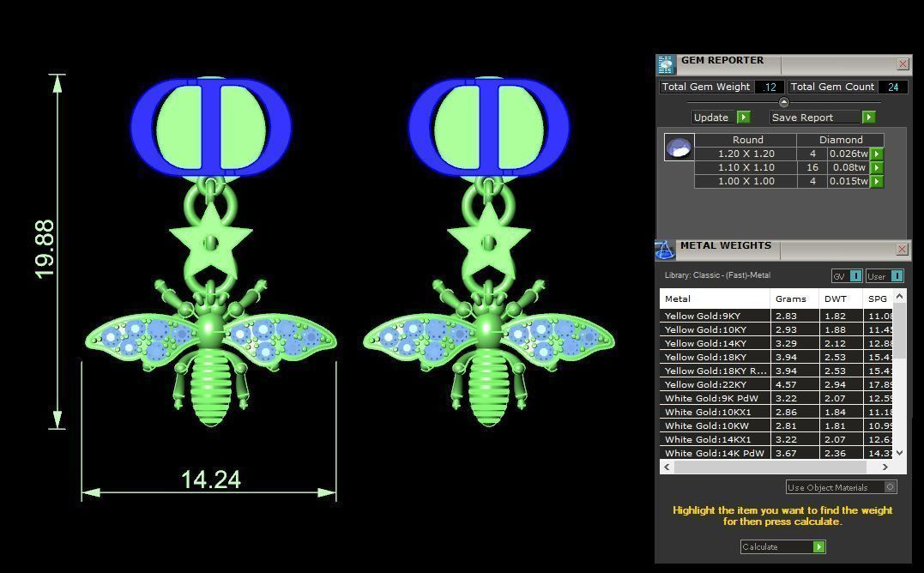Click the 1.10 X 1.10 gem size cell

[x=746, y=167]
